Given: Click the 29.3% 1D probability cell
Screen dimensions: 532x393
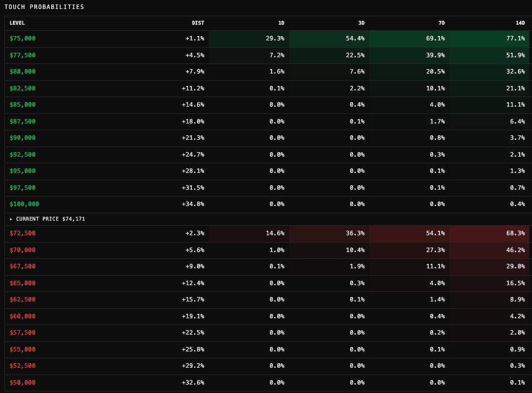Looking at the screenshot, I should pos(274,39).
